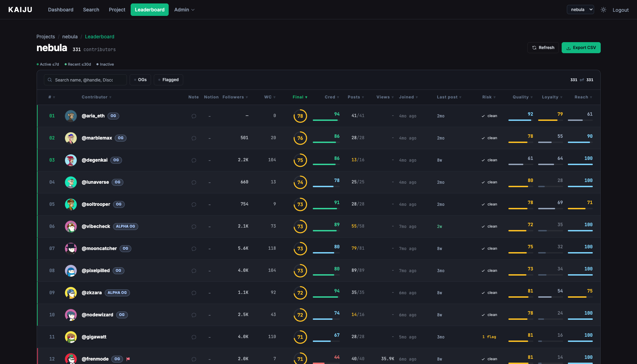
Task: Open the note bubble for @pixelpilled
Action: click(x=194, y=271)
